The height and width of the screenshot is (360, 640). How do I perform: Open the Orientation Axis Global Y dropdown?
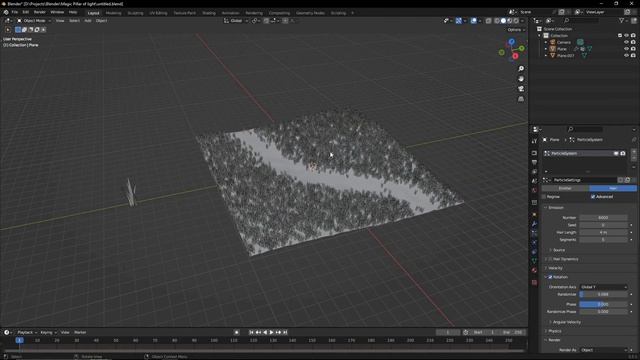pos(603,287)
